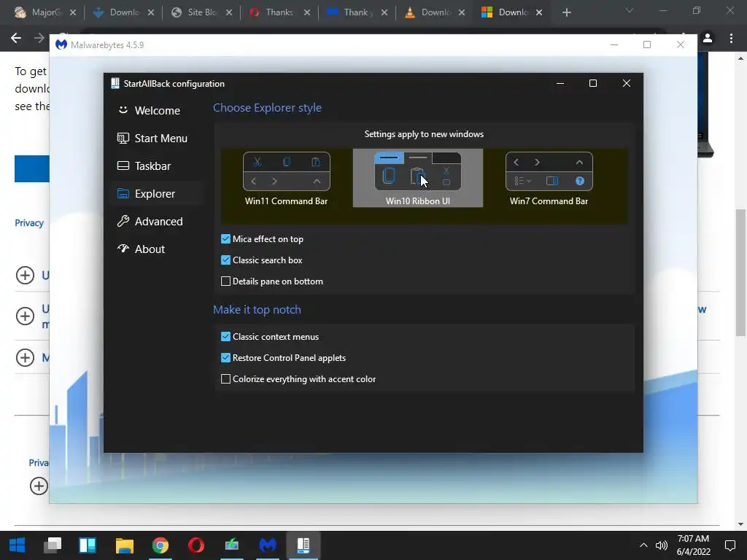Expand the third plus section starting with M
Viewport: 747px width, 560px height.
[x=26, y=357]
